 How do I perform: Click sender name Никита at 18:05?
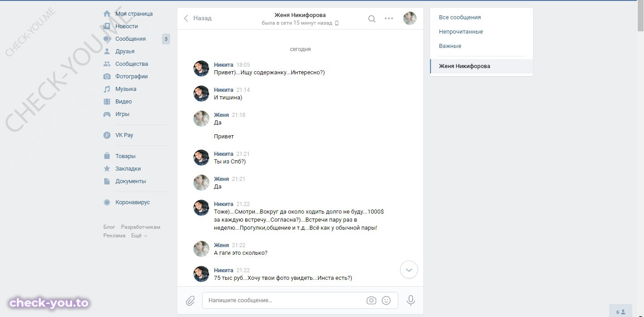point(224,65)
